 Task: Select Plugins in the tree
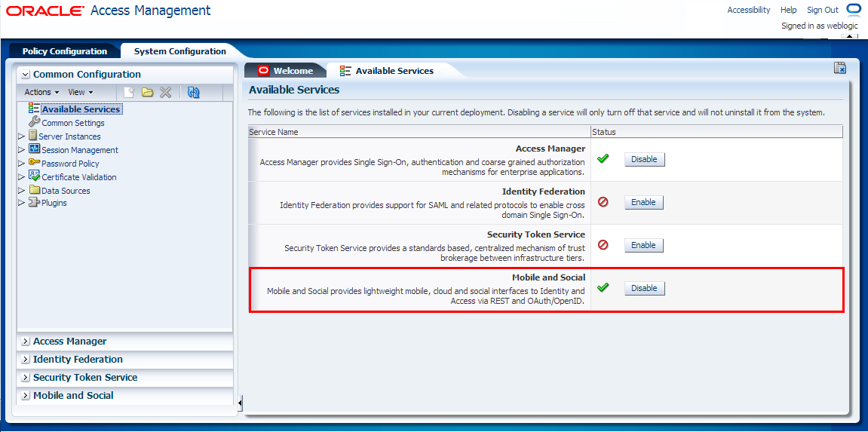pyautogui.click(x=54, y=203)
